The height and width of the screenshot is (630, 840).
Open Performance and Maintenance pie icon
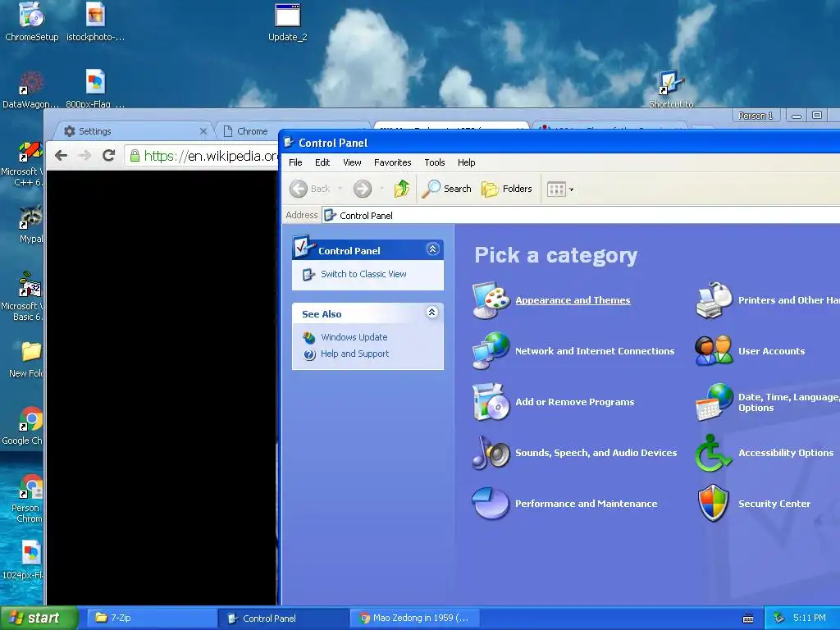491,503
